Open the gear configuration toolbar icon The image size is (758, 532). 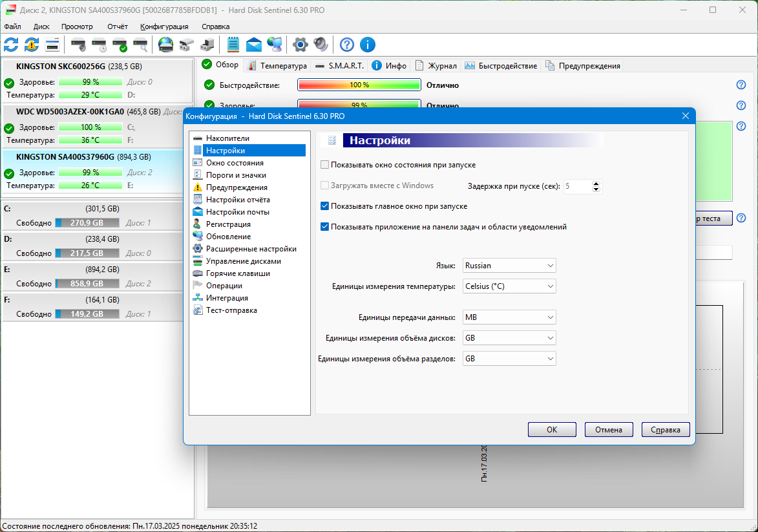tap(300, 45)
